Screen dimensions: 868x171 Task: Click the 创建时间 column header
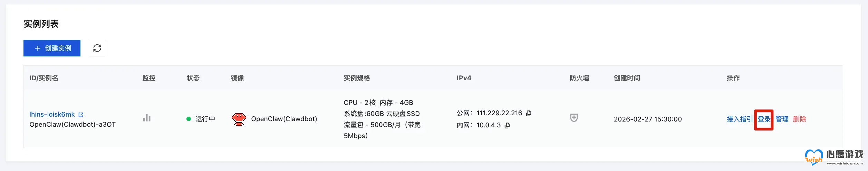[627, 78]
